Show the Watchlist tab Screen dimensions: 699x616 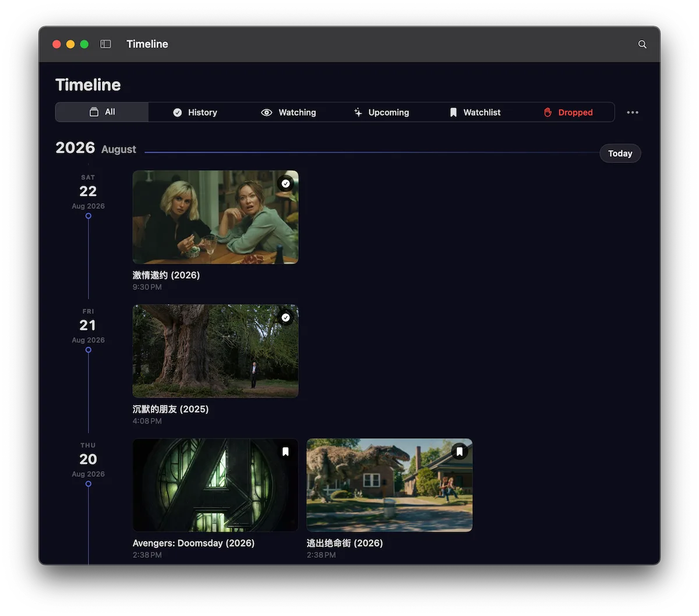pos(475,112)
